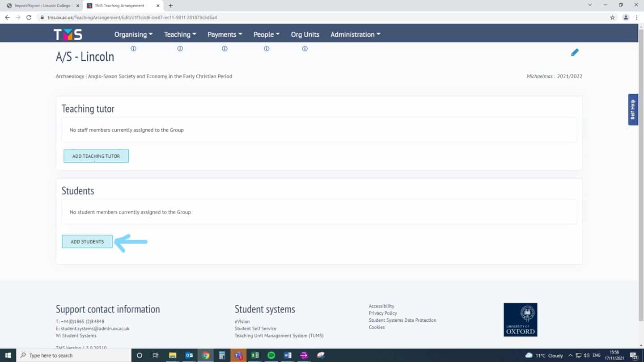Click the pencil edit icon for A/S - Lincoln

[x=575, y=53]
